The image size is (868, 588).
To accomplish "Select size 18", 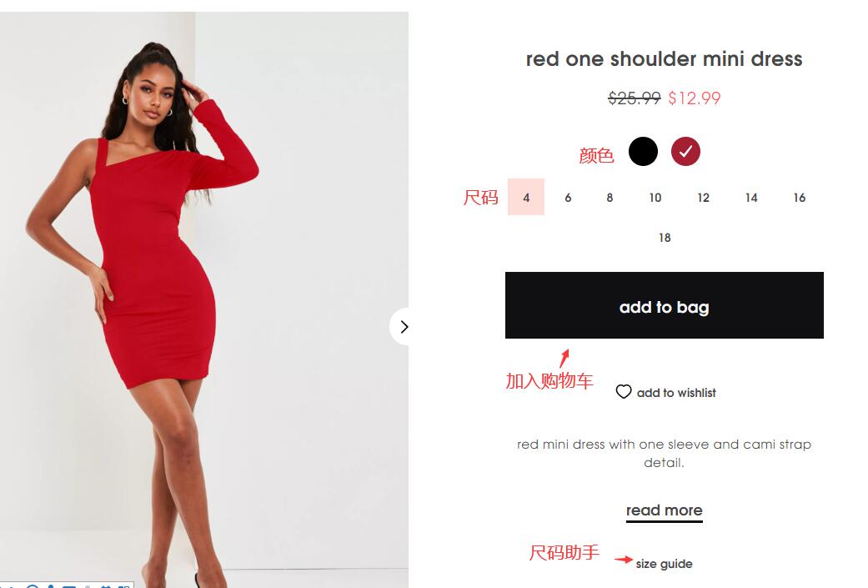I will [665, 238].
